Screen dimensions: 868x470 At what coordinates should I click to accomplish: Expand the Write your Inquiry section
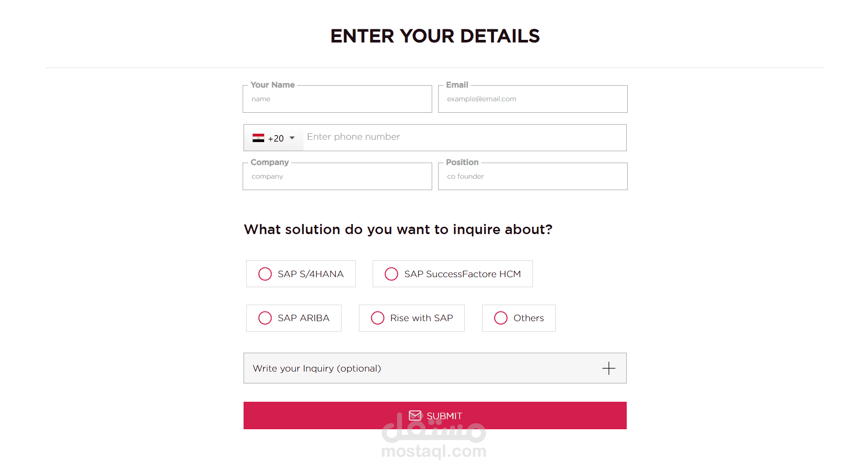(317, 368)
